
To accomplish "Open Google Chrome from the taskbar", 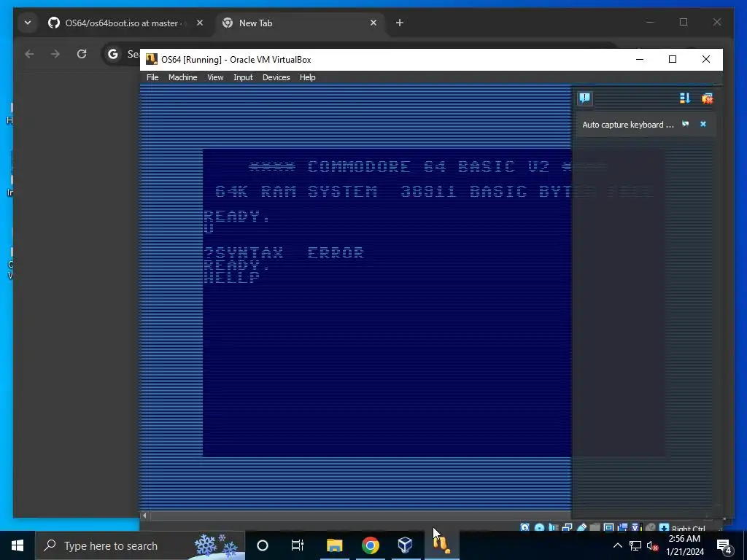I will point(370,545).
